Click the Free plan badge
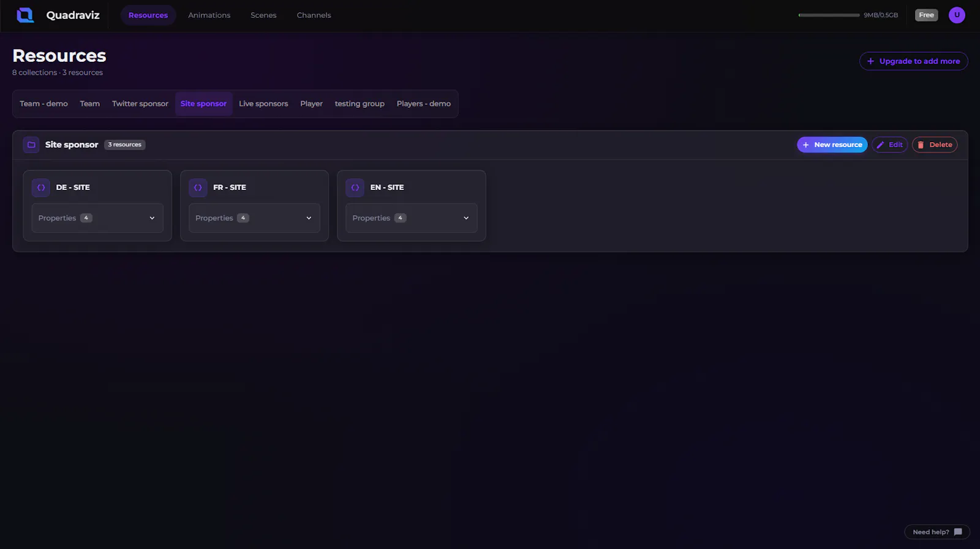The width and height of the screenshot is (980, 549). (926, 15)
